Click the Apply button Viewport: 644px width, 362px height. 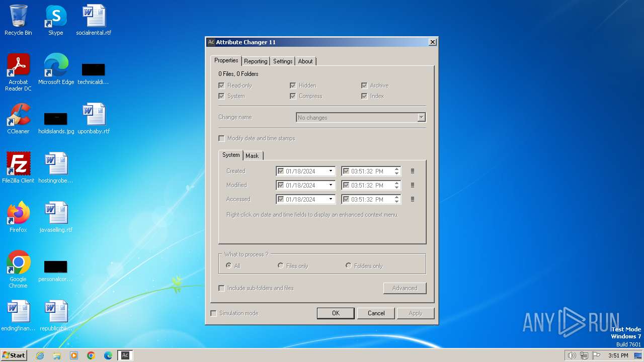[x=416, y=313]
